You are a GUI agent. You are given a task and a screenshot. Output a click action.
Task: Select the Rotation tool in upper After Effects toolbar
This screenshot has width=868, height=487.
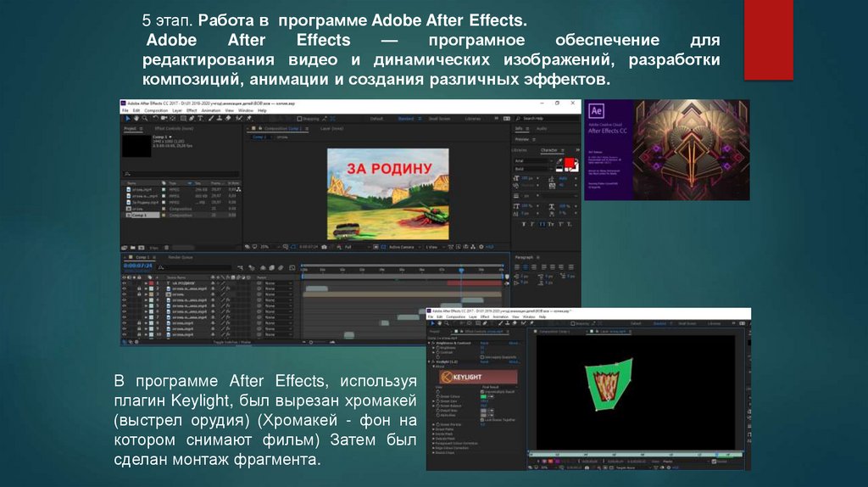coord(156,119)
